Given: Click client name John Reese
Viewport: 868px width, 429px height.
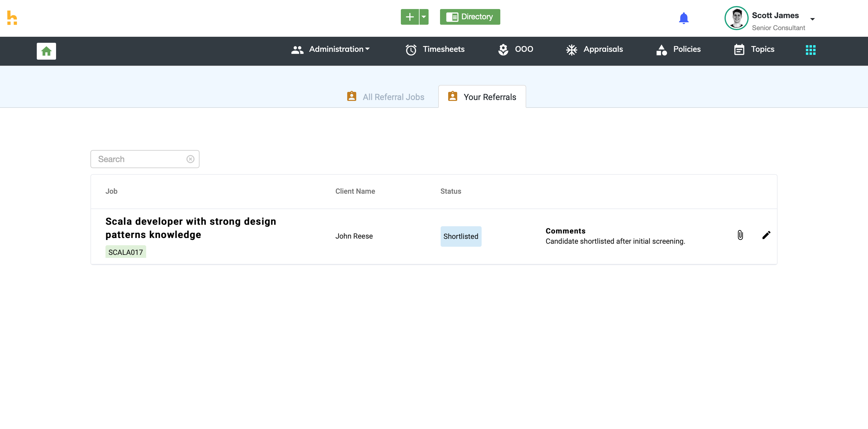Looking at the screenshot, I should [354, 236].
